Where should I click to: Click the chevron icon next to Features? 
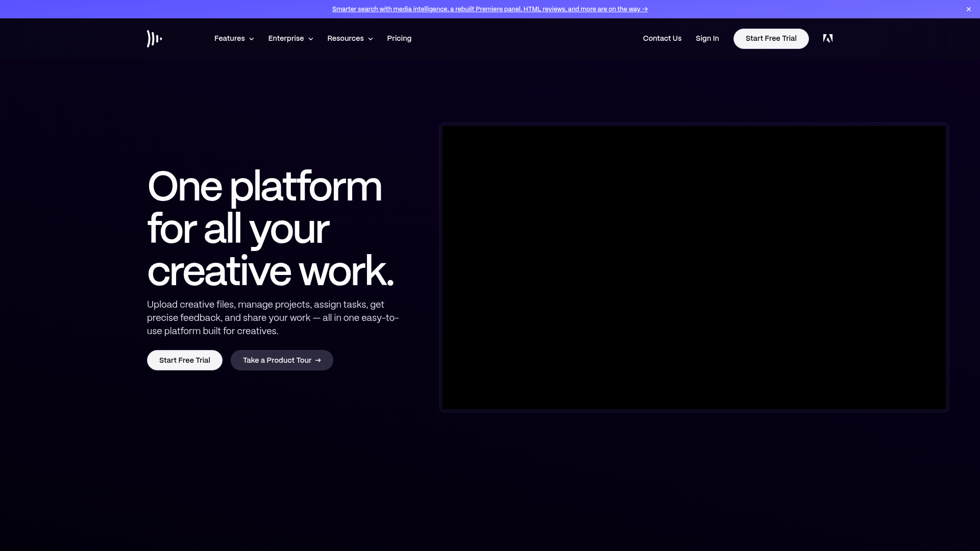click(251, 39)
